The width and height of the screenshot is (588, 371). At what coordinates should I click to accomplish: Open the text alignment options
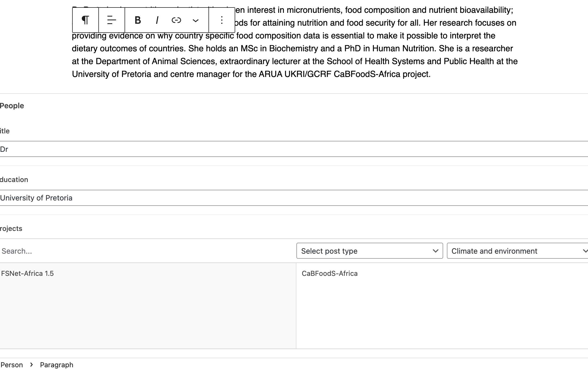111,20
